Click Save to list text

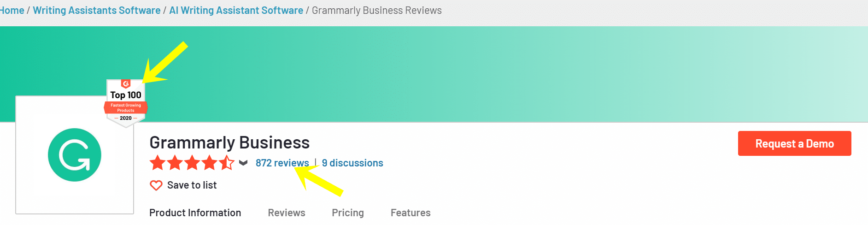point(192,185)
